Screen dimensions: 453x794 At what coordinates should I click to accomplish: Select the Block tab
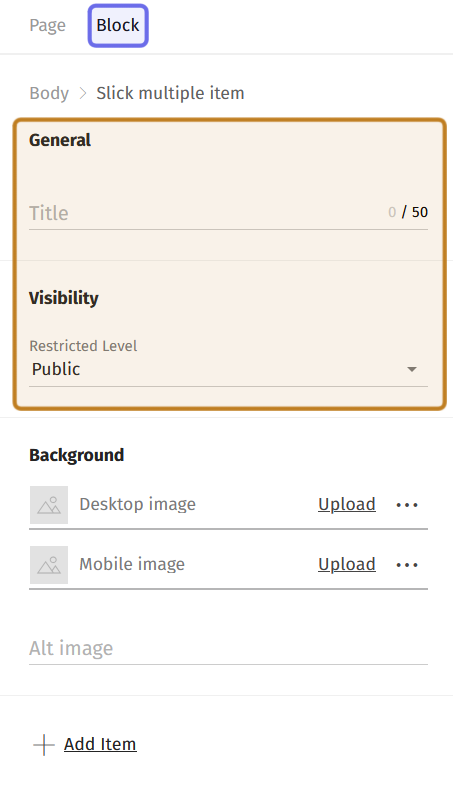[118, 25]
